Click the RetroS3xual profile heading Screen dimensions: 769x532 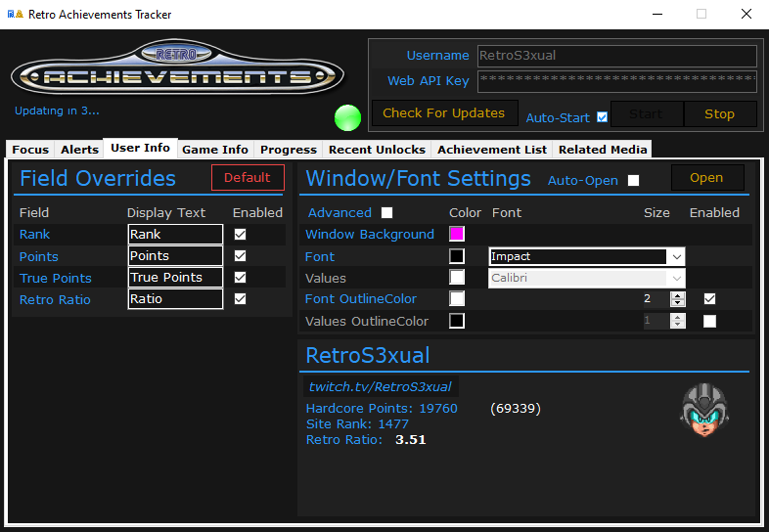click(x=368, y=355)
